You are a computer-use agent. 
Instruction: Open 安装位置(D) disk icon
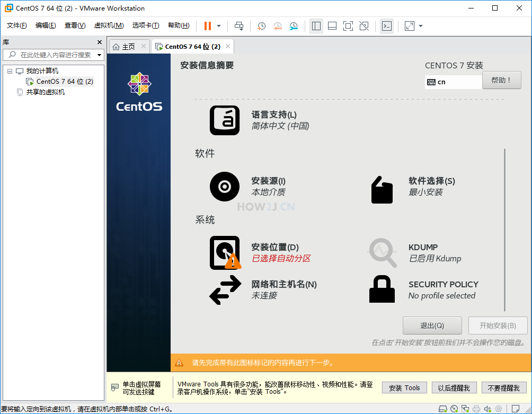coord(225,253)
